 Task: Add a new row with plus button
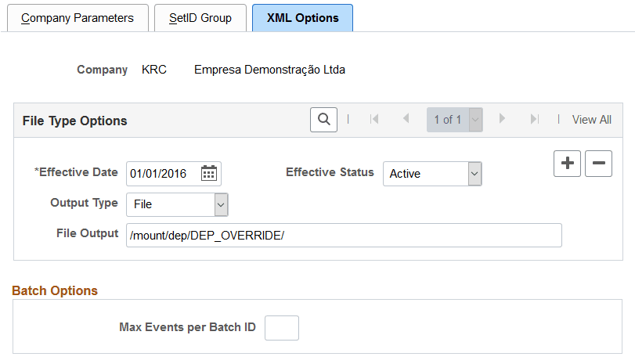pos(567,164)
